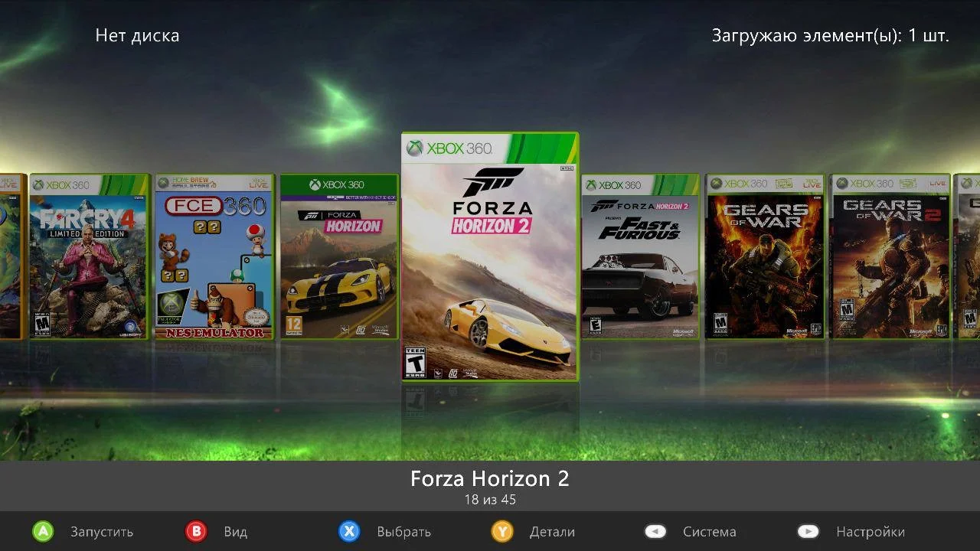
Task: Choose the Вид option
Action: click(236, 532)
